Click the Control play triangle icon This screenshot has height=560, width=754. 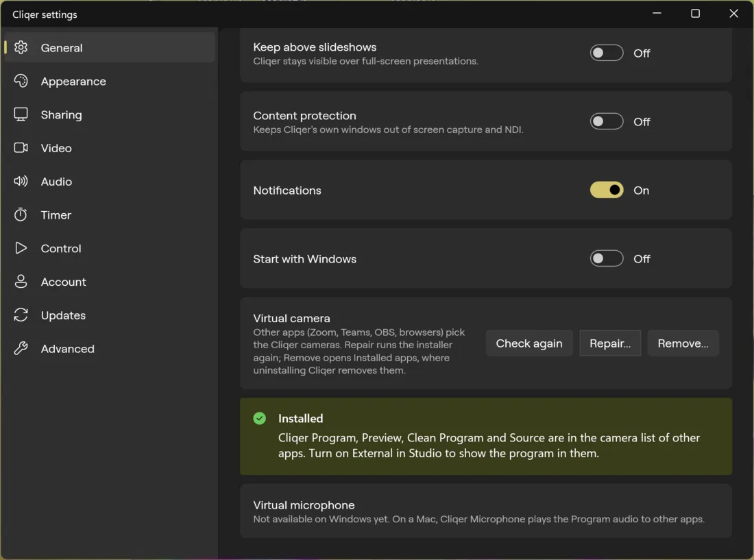pos(21,248)
